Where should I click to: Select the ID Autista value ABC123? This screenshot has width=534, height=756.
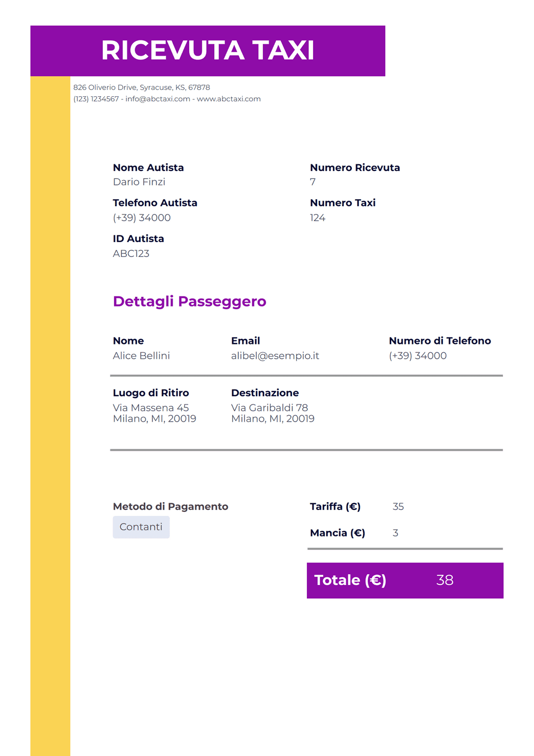click(x=131, y=253)
